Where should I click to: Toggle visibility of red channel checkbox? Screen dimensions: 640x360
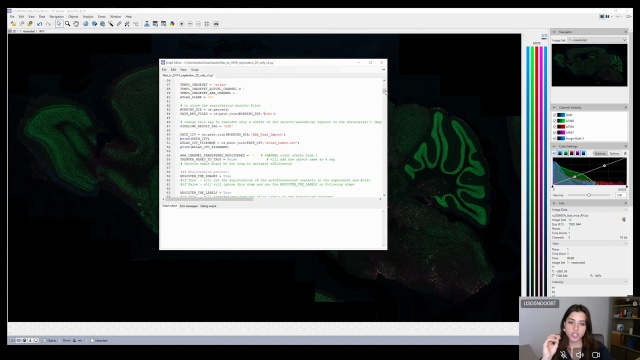click(555, 127)
